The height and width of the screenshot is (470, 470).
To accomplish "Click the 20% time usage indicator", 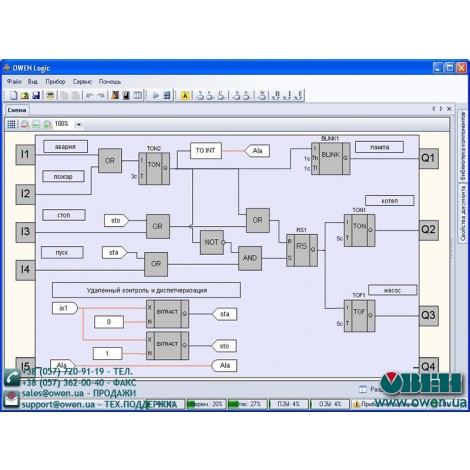I will click(207, 404).
